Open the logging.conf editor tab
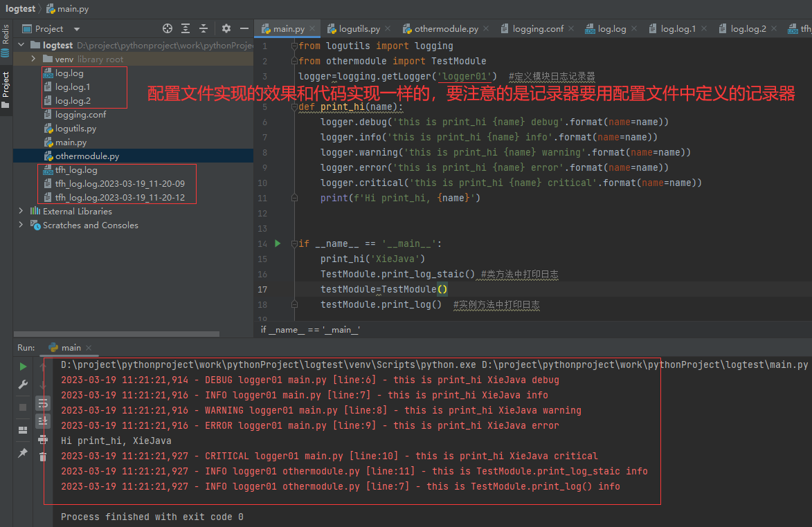Image resolution: width=812 pixels, height=527 pixels. tap(537, 29)
